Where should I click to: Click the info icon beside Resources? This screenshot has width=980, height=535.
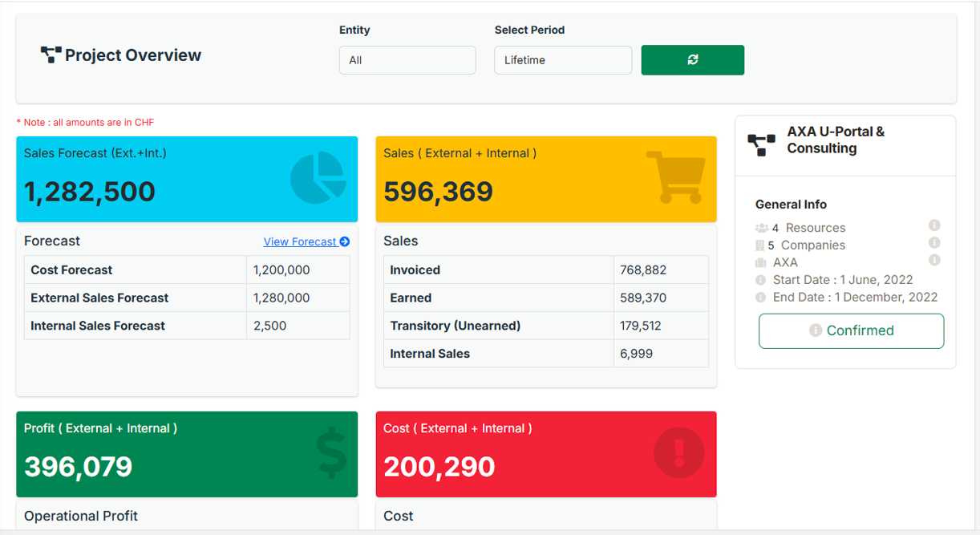(x=934, y=225)
